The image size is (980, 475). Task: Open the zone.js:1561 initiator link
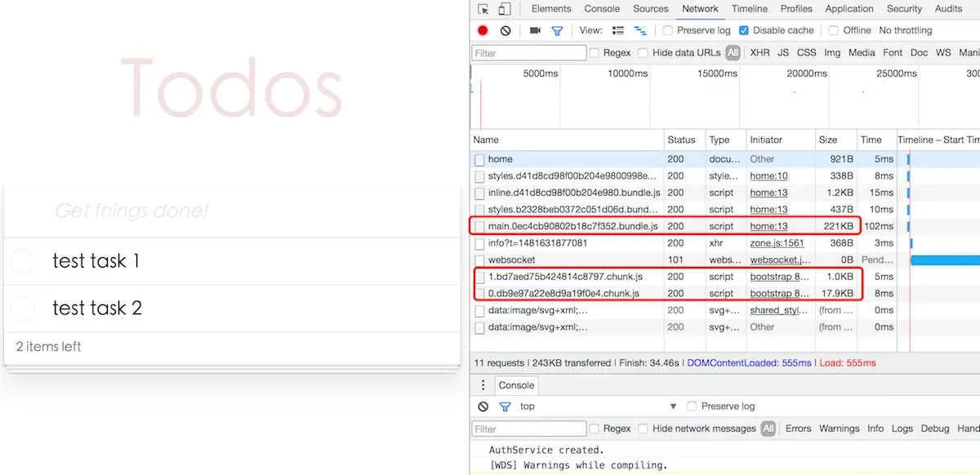click(777, 243)
